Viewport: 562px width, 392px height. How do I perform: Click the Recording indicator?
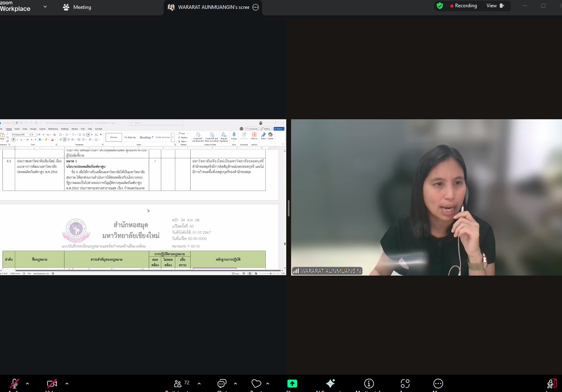(463, 6)
